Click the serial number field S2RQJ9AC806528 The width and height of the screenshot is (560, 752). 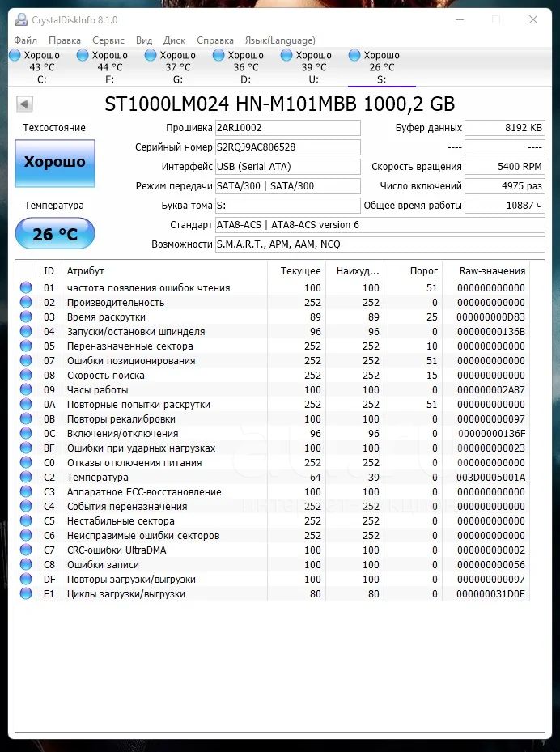287,147
